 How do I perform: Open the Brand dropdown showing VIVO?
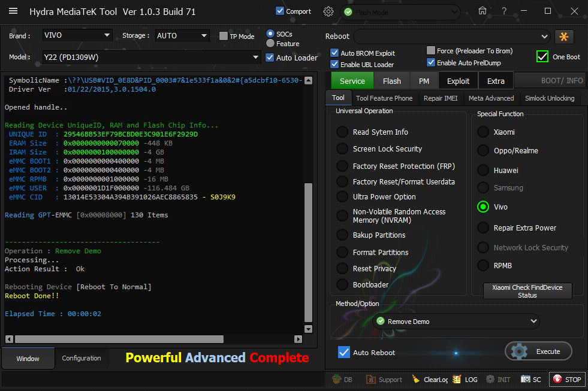pos(77,35)
